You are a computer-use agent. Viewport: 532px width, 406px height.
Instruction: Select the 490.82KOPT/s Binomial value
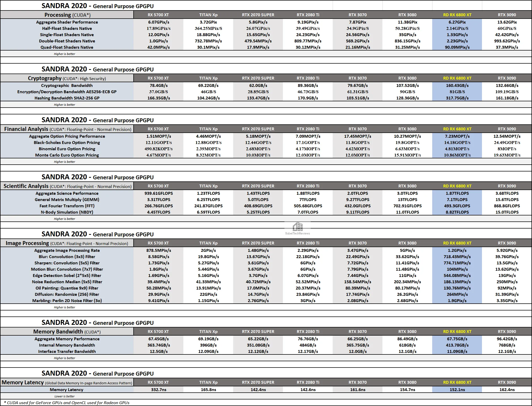158,149
